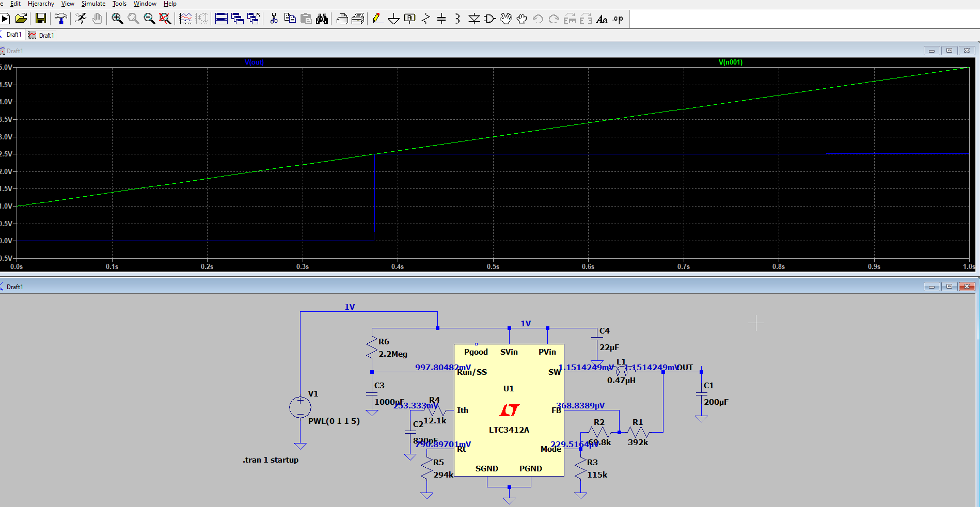Add text with the Aa icon
This screenshot has width=980, height=507.
click(602, 19)
